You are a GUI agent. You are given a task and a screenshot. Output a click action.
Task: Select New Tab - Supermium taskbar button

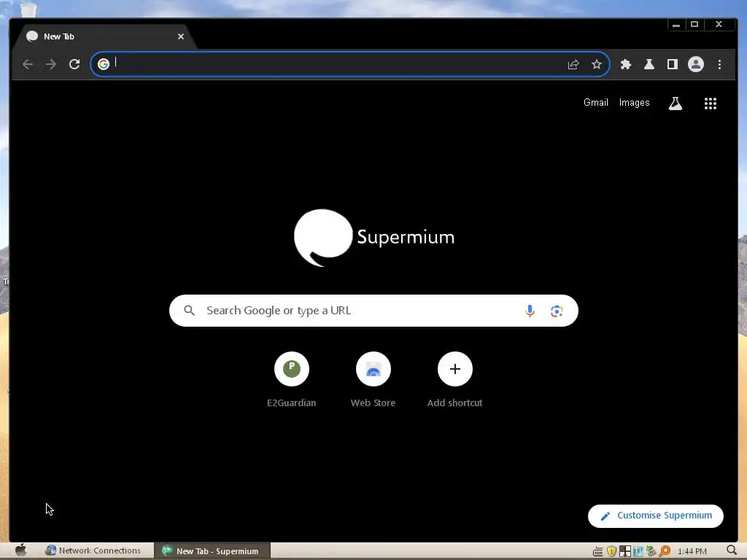click(211, 551)
